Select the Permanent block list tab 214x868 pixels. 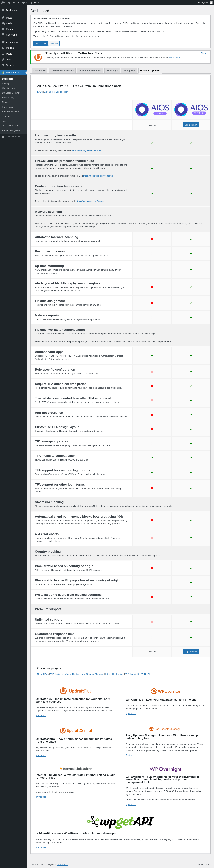(90, 70)
